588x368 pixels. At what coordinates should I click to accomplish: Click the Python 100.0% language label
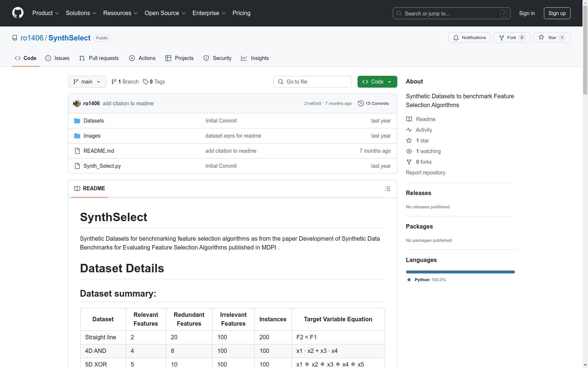click(x=430, y=280)
